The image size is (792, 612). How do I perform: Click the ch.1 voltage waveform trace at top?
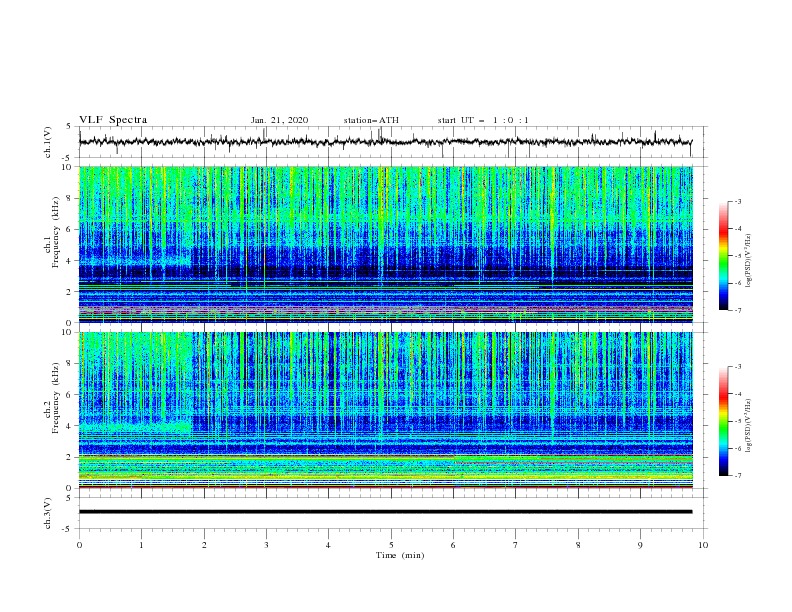[385, 142]
